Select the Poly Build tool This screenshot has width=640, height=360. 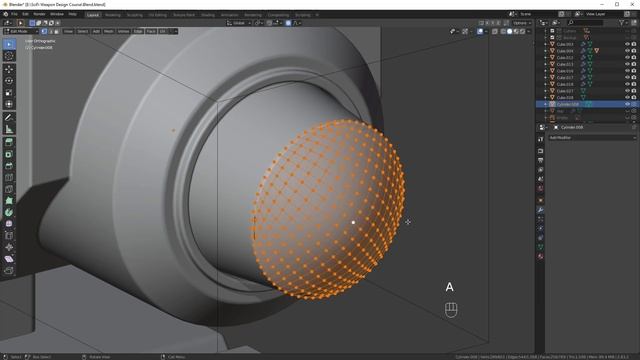9,201
